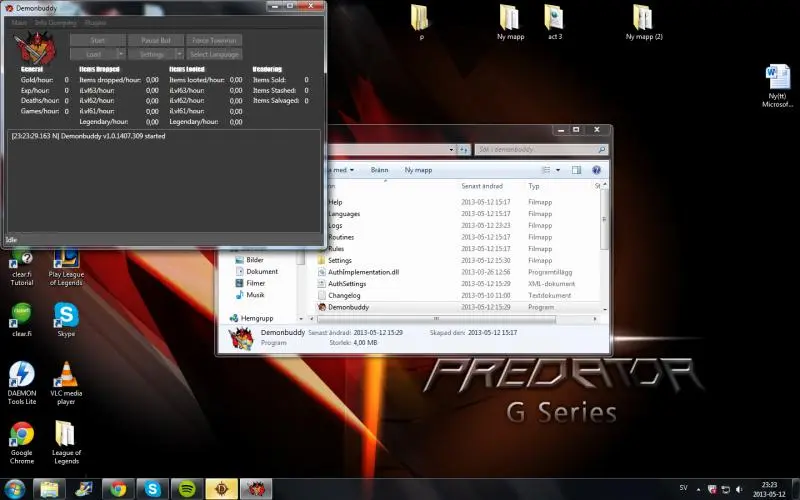Click the Select Language button
800x500 pixels.
point(214,54)
